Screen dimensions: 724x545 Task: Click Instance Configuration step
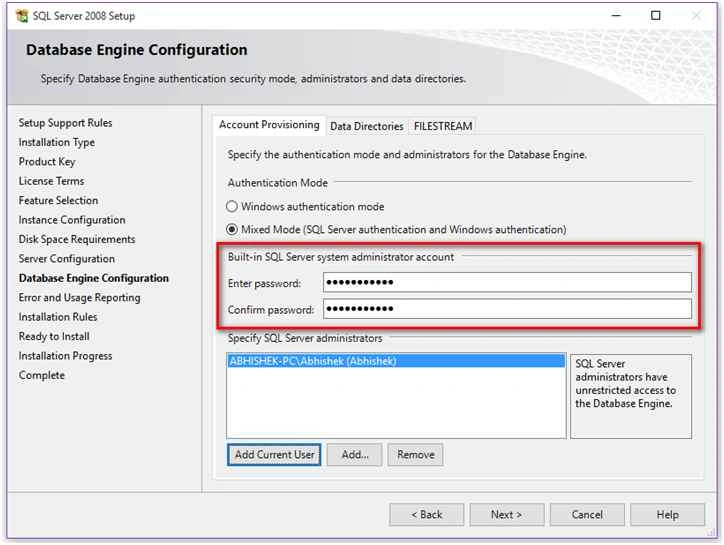click(x=72, y=220)
